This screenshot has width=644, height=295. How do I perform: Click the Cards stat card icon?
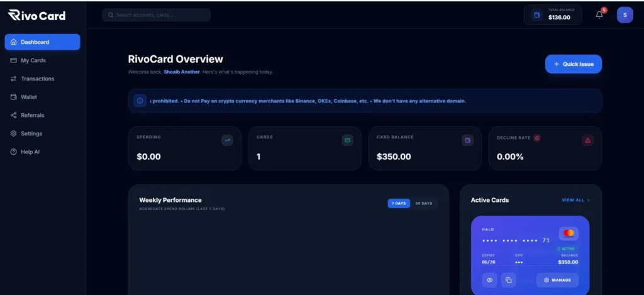[x=347, y=140]
